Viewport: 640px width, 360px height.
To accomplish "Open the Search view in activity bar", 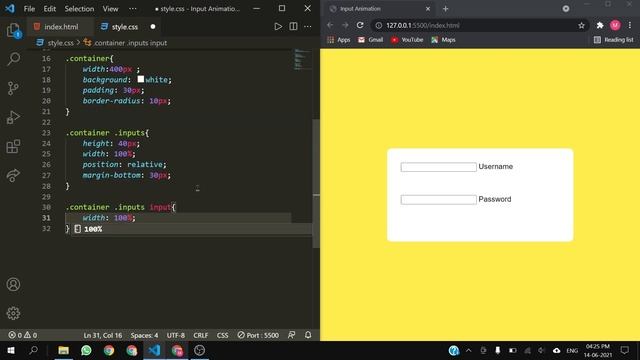I will 13,59.
